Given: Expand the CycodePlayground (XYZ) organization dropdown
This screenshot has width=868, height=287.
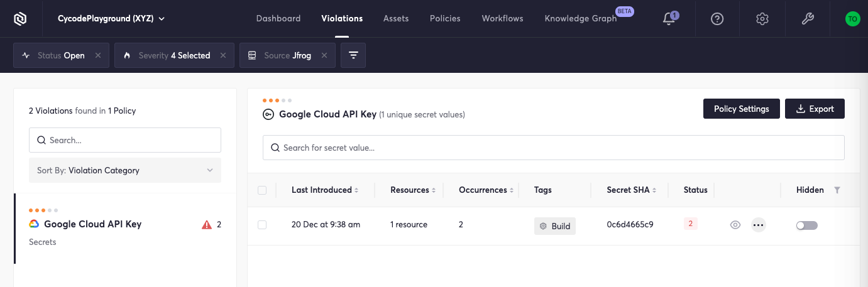Looking at the screenshot, I should 111,19.
